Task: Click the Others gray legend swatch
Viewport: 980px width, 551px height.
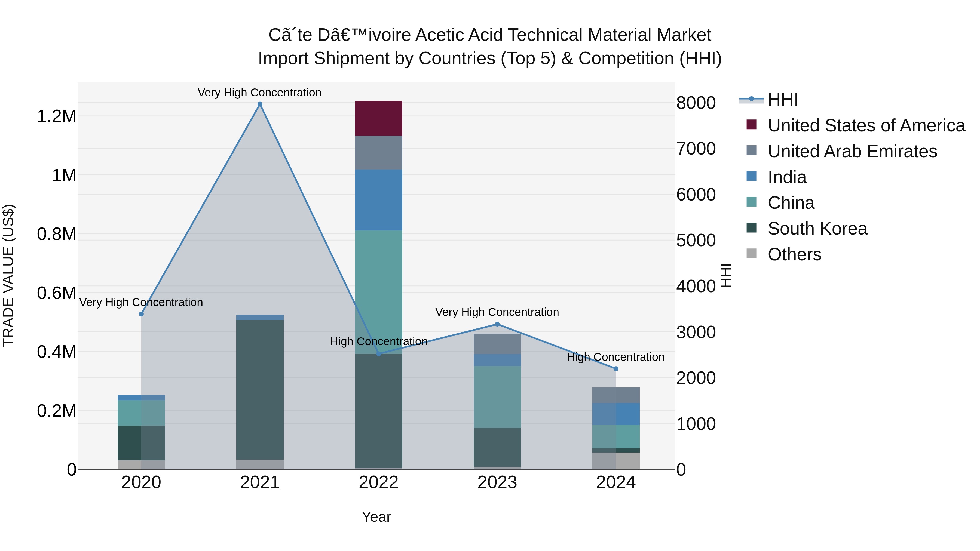Action: click(751, 253)
